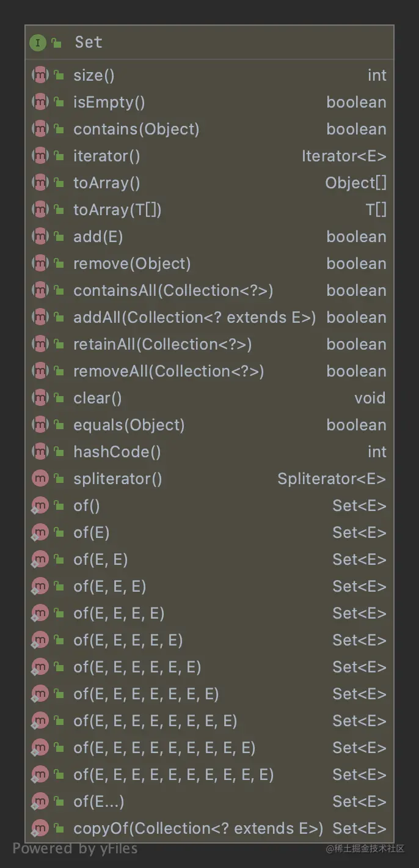Select the contains(Object) method row
This screenshot has width=419, height=868.
tap(136, 129)
